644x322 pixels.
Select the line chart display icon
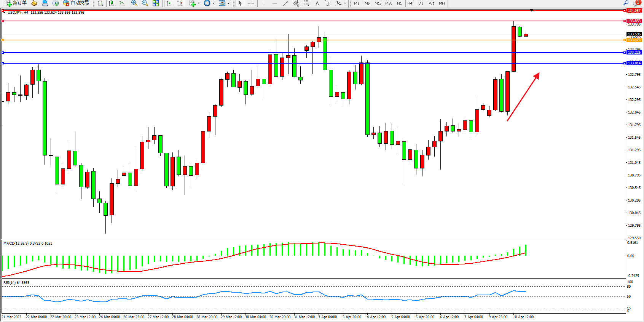[x=122, y=3]
